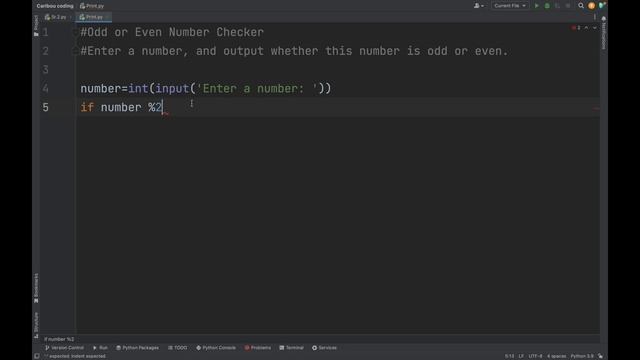Select the Print.py editor tab
This screenshot has height=360, width=640.
pos(94,17)
